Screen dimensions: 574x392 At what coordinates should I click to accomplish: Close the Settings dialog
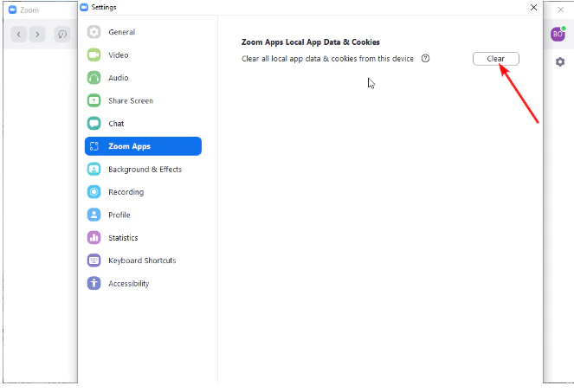[532, 7]
